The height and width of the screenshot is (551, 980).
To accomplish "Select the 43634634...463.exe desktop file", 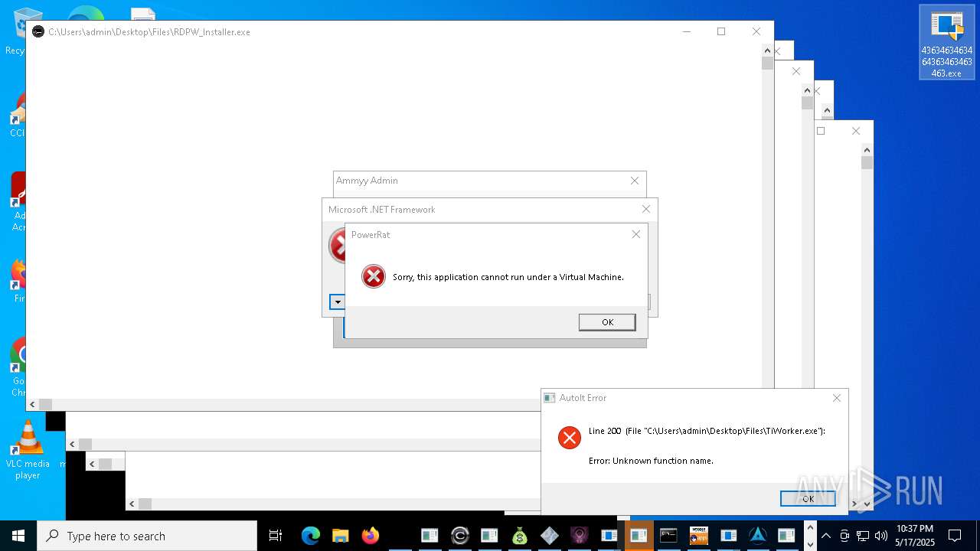I will (x=947, y=42).
